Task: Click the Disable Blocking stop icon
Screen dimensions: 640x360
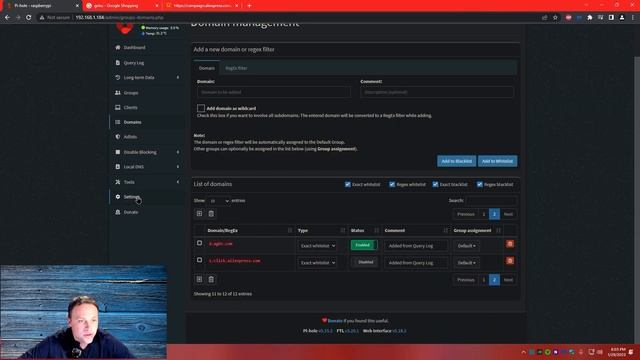Action: (118, 152)
